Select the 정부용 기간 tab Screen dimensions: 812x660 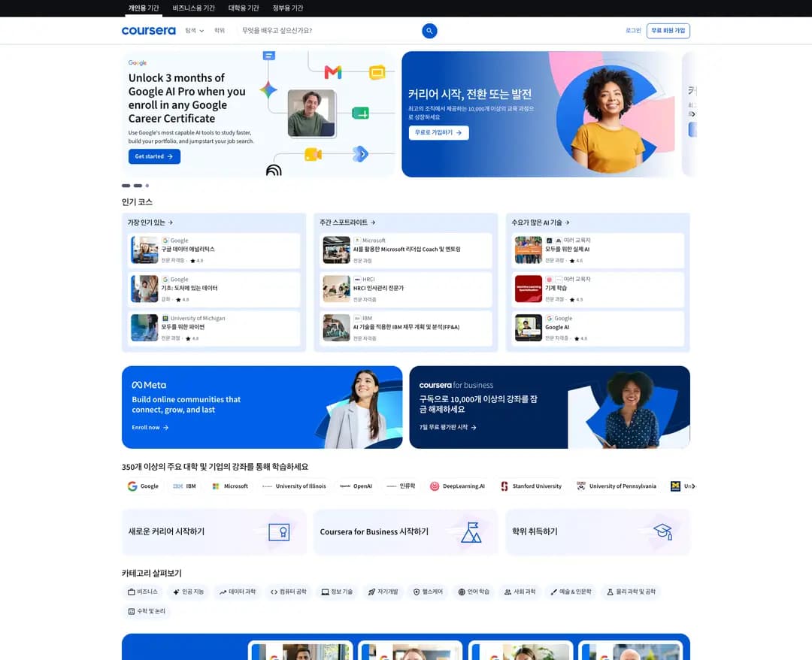tap(288, 8)
